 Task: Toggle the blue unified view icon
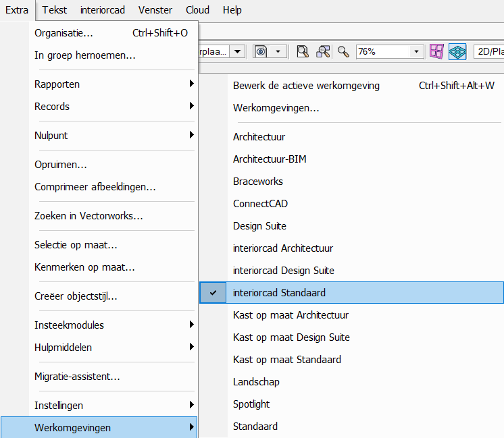point(457,51)
